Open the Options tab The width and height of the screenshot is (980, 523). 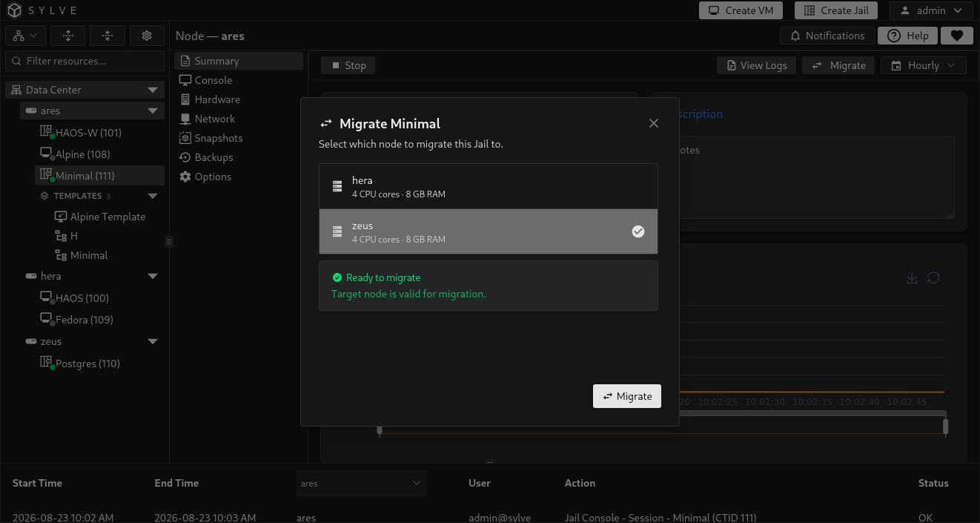point(239,177)
